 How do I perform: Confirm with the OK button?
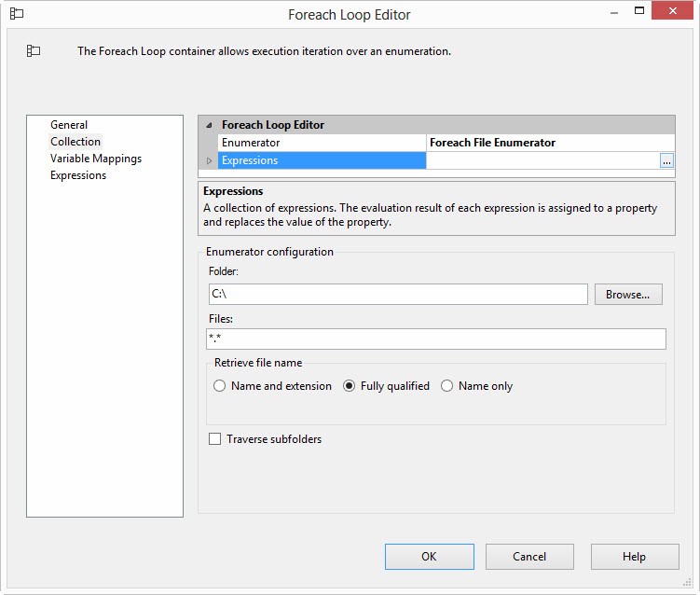429,557
